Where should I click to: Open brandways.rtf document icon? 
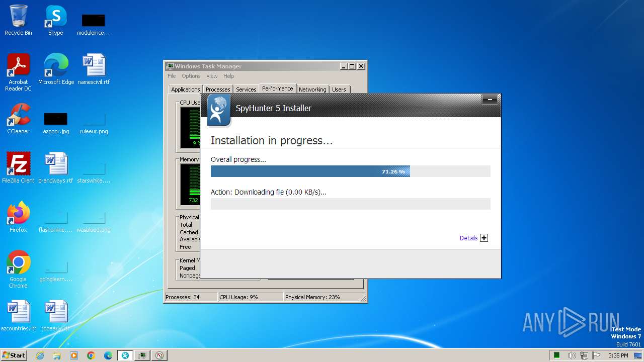tap(56, 167)
